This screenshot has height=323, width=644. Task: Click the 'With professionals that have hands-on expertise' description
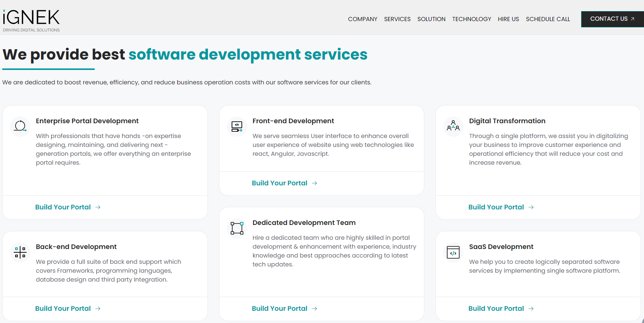coord(114,149)
